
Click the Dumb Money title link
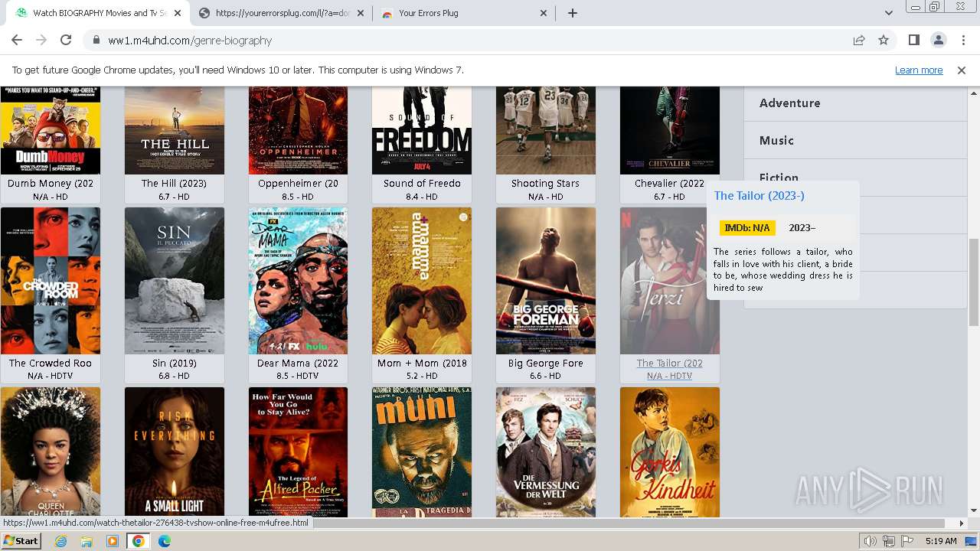(51, 184)
